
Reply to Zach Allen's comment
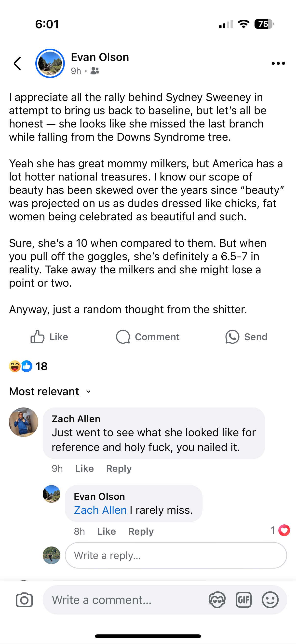[x=119, y=468]
